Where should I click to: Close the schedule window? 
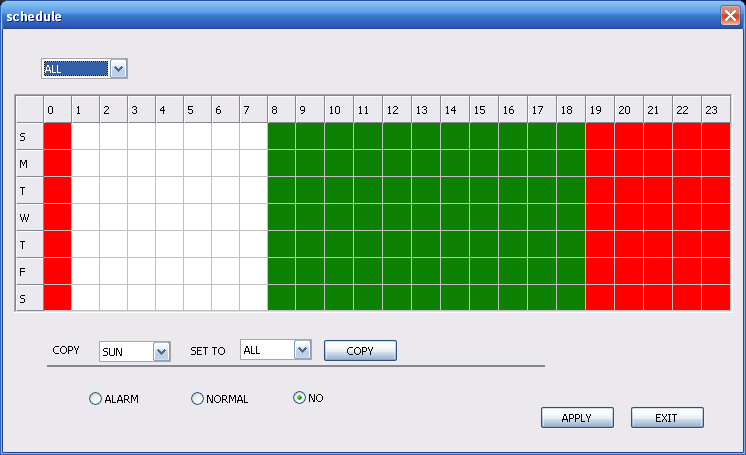point(730,16)
